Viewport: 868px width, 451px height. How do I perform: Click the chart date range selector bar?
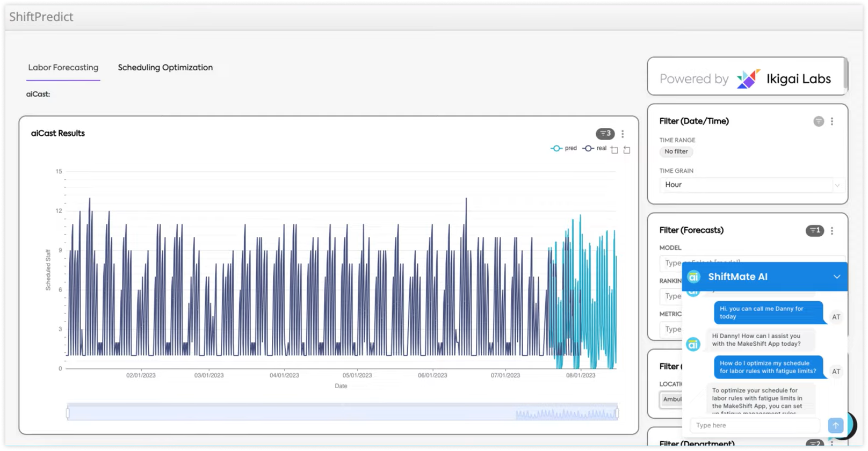[x=342, y=412]
